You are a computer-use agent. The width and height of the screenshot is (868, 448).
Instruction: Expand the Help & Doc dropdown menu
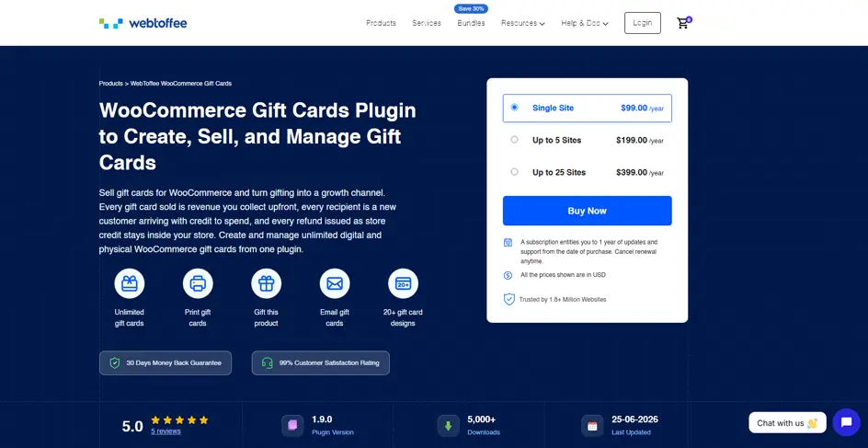tap(585, 23)
